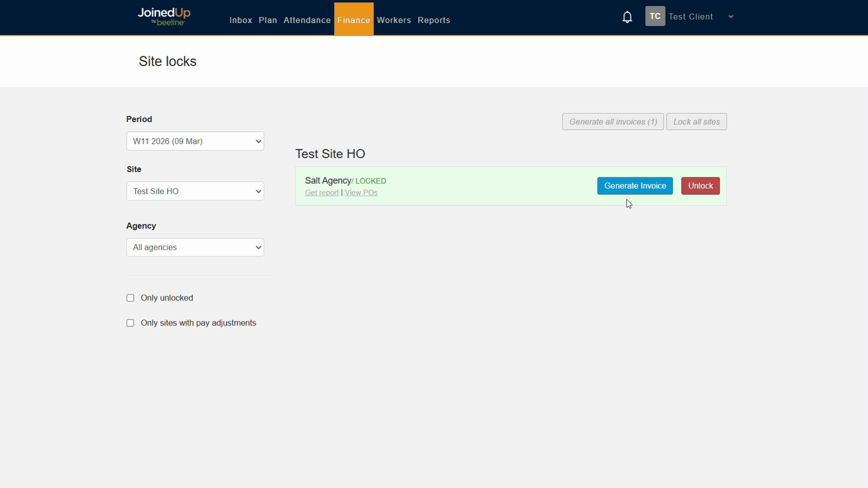
Task: Open the Workers menu
Action: [393, 20]
